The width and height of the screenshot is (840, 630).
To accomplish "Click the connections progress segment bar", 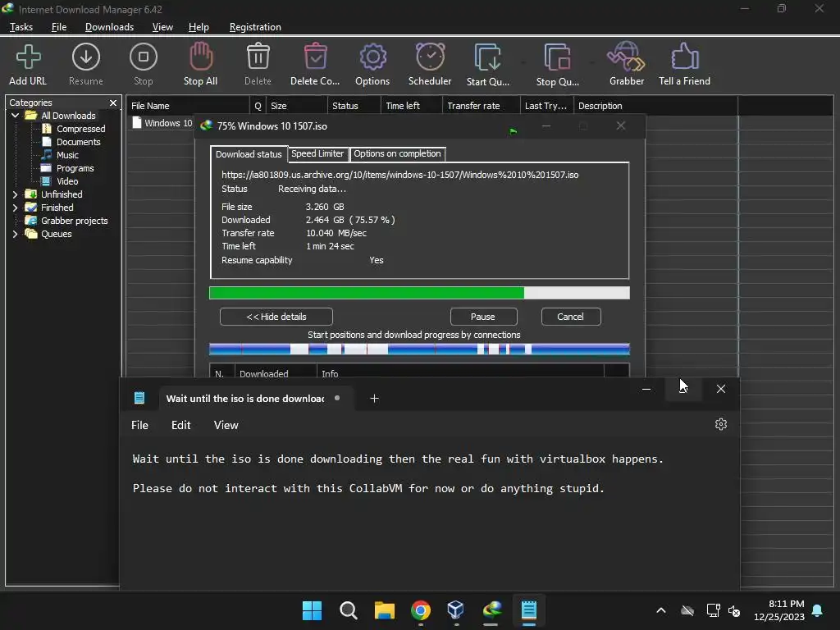I will 419,349.
